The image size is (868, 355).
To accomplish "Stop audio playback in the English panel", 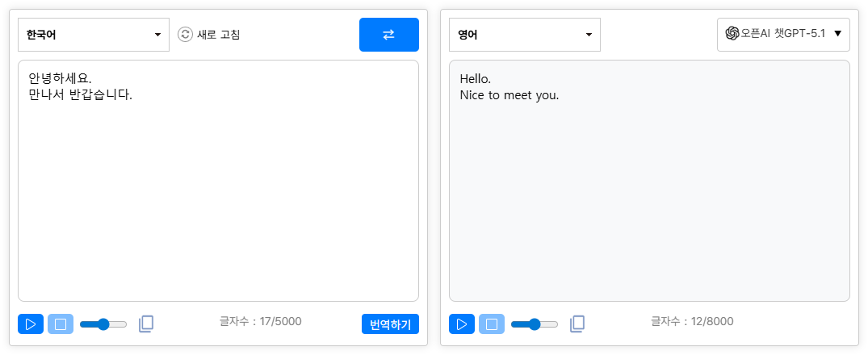I will point(492,324).
